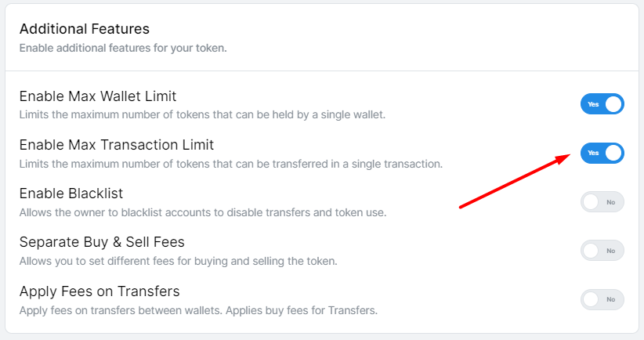Turn on the Enable Blacklist switch
The image size is (644, 340).
point(602,202)
